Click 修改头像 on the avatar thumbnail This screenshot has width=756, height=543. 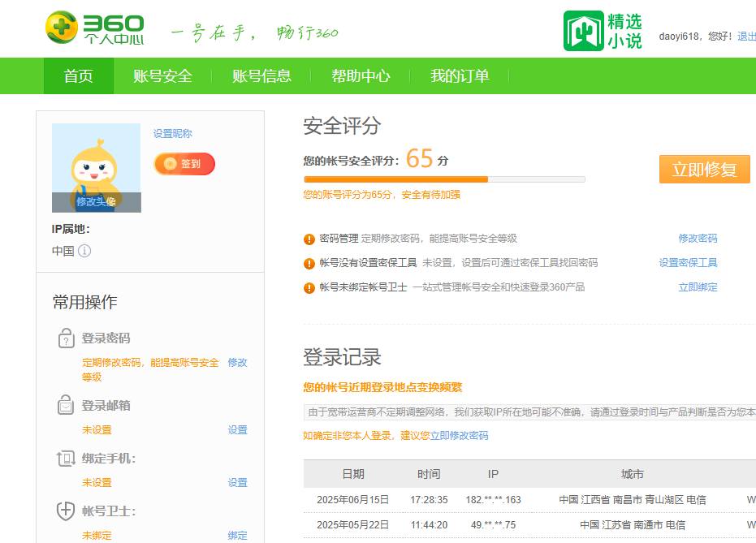(95, 202)
